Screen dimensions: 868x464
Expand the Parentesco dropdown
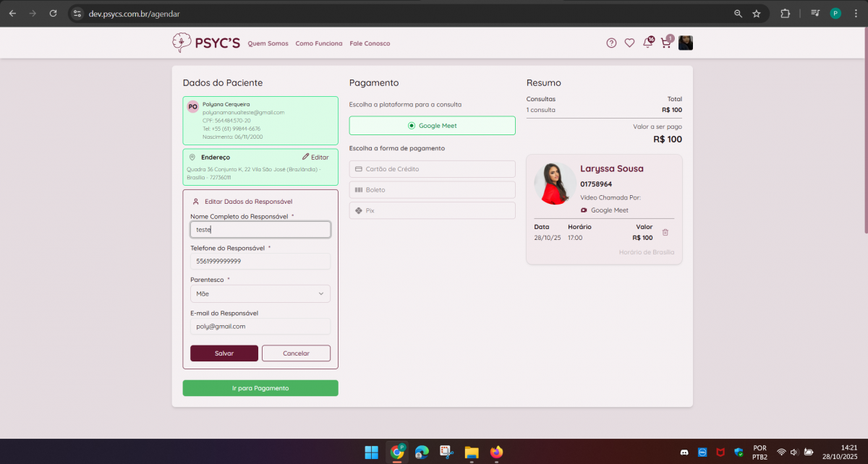(260, 294)
